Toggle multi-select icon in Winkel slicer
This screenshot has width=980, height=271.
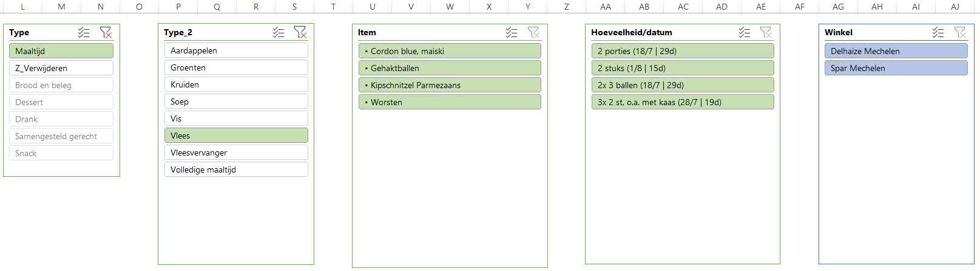point(938,32)
